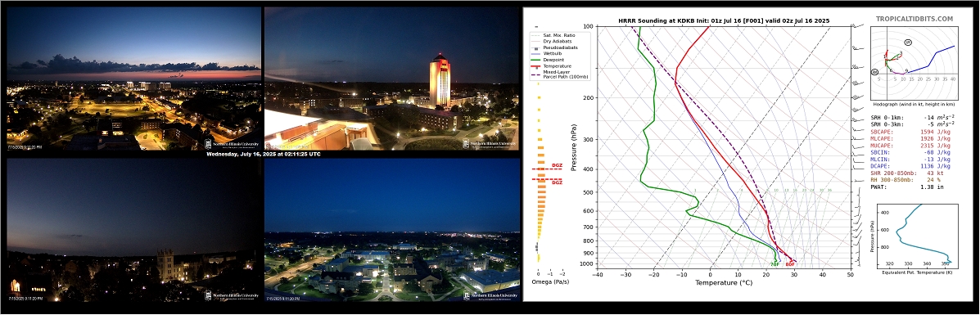Click the 'Hodograph (wind in kt, height in km)' caption
The width and height of the screenshot is (980, 315).
[913, 105]
